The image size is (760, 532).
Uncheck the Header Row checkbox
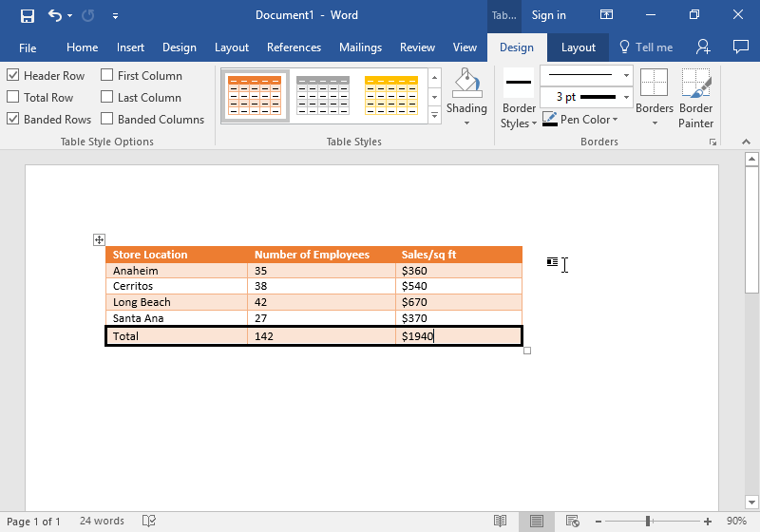tap(13, 75)
